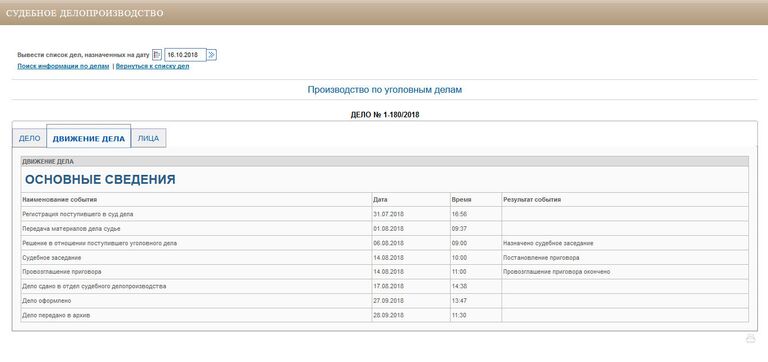
Task: Click the time cell 13:47
Action: point(476,301)
